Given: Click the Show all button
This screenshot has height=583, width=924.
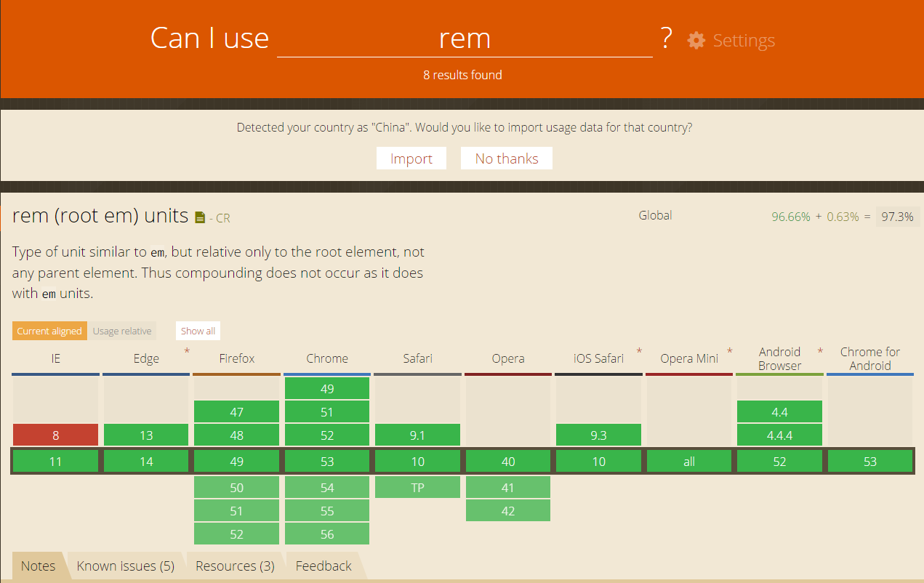Looking at the screenshot, I should pyautogui.click(x=198, y=331).
